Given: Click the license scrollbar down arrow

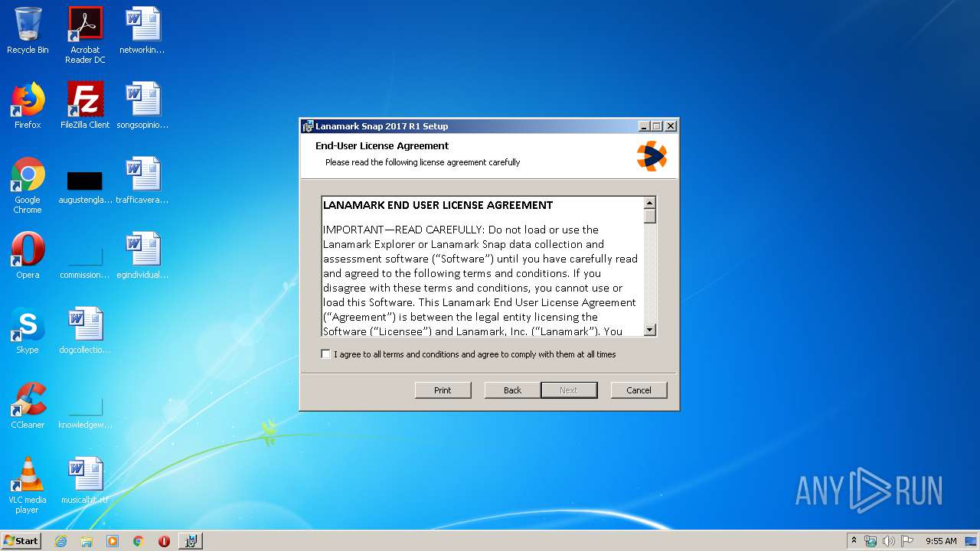Looking at the screenshot, I should (x=650, y=330).
